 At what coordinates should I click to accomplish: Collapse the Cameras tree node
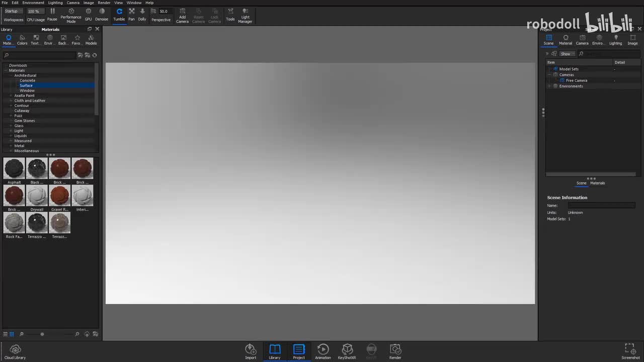[549, 75]
